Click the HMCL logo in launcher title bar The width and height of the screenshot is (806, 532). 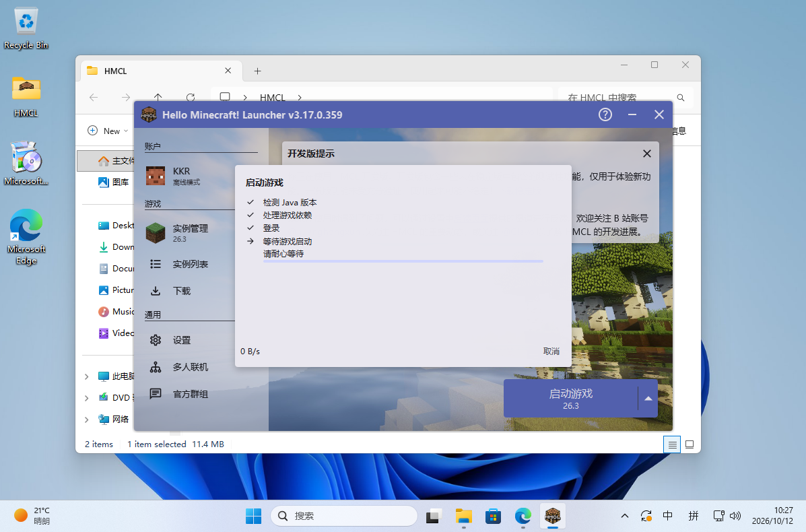149,114
